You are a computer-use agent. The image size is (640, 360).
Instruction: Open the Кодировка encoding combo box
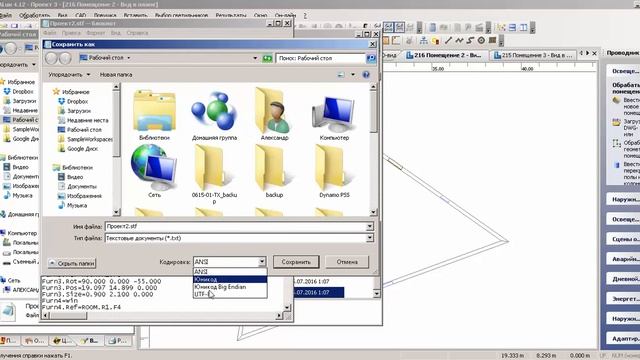[229, 262]
